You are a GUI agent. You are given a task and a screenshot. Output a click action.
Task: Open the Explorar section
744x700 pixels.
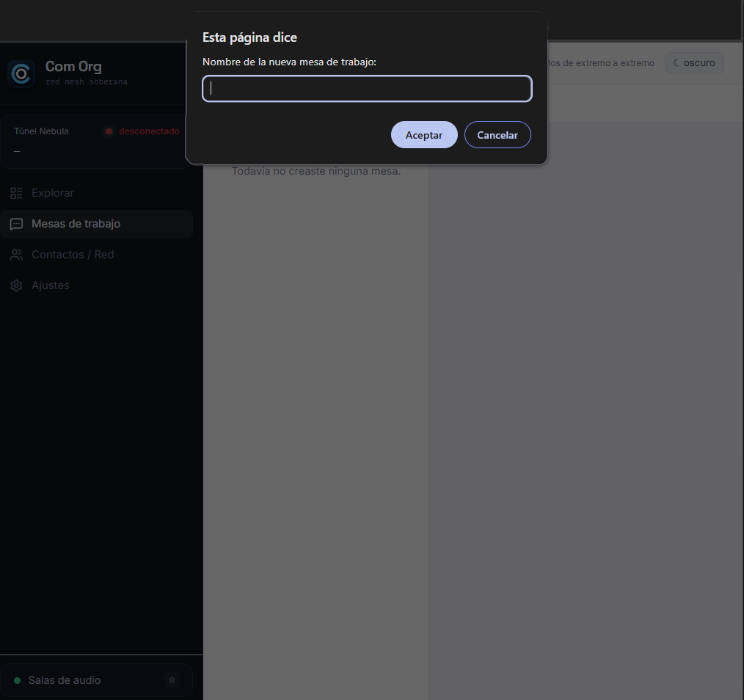coord(97,193)
